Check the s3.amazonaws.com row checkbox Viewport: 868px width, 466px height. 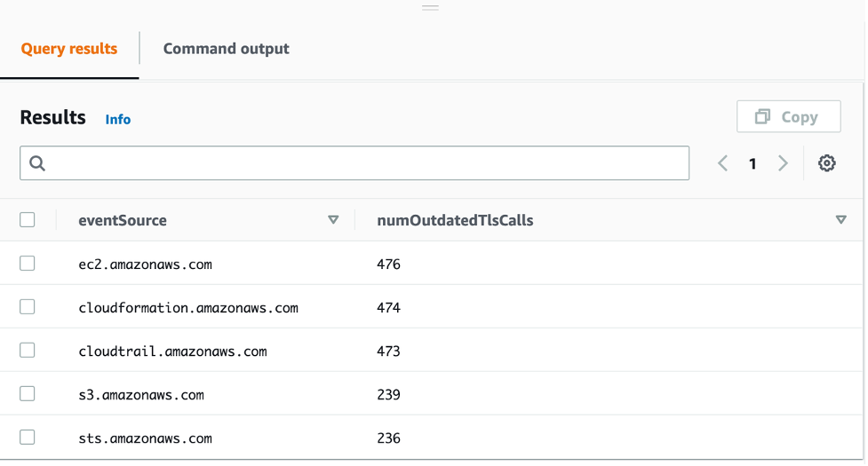point(28,394)
